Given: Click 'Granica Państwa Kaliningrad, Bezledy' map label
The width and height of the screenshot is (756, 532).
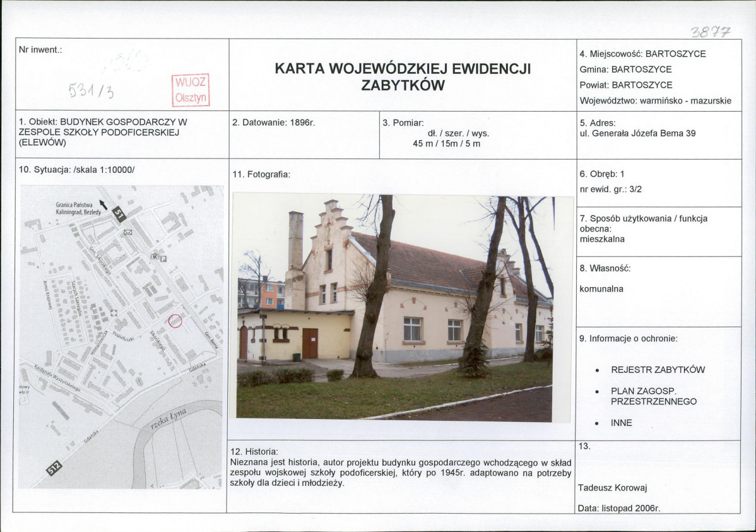Looking at the screenshot, I should coord(78,208).
